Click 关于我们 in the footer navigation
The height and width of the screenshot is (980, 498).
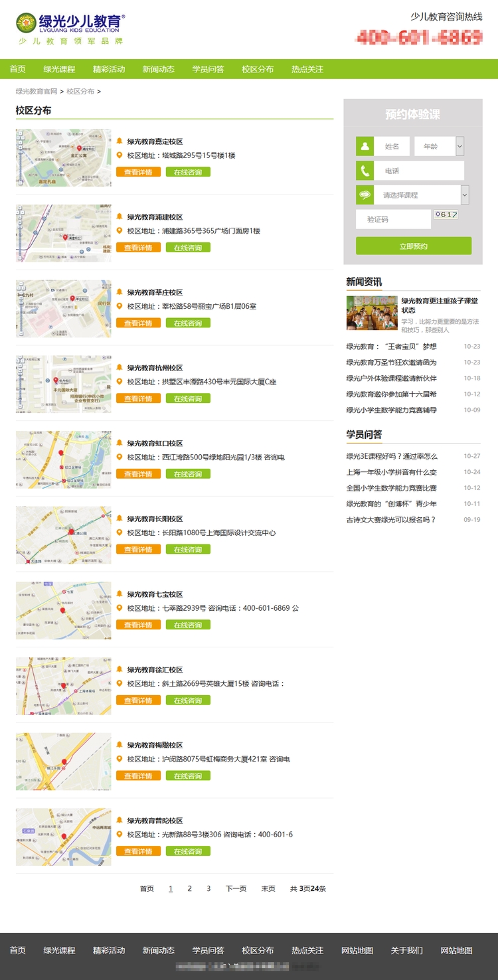coord(407,950)
